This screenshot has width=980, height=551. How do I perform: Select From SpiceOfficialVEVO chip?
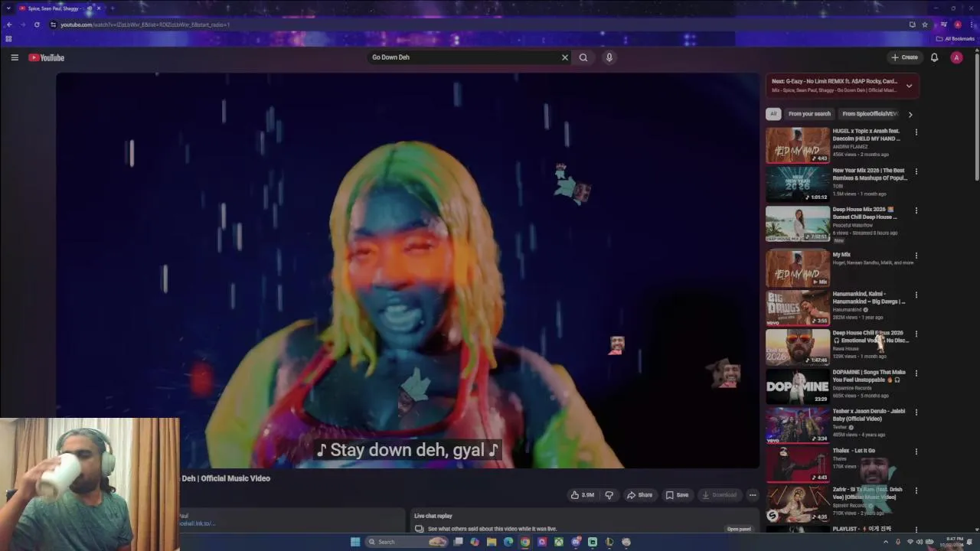(869, 114)
